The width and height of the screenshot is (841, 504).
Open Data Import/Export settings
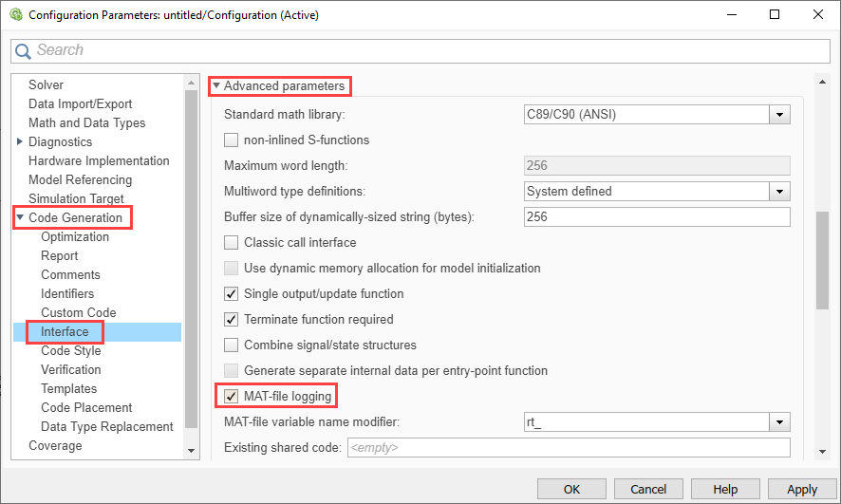(x=81, y=104)
